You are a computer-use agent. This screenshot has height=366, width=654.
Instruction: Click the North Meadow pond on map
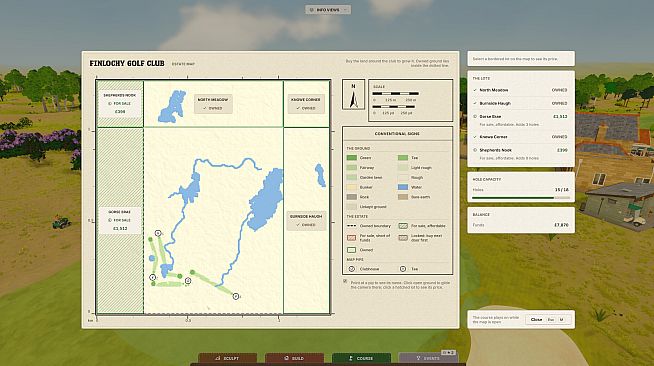[172, 107]
